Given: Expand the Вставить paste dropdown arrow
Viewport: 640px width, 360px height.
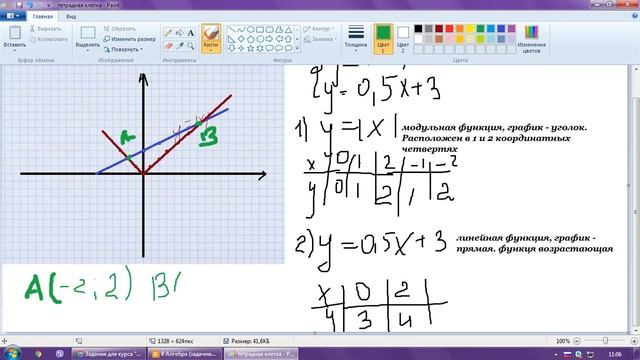Looking at the screenshot, I should [15, 50].
